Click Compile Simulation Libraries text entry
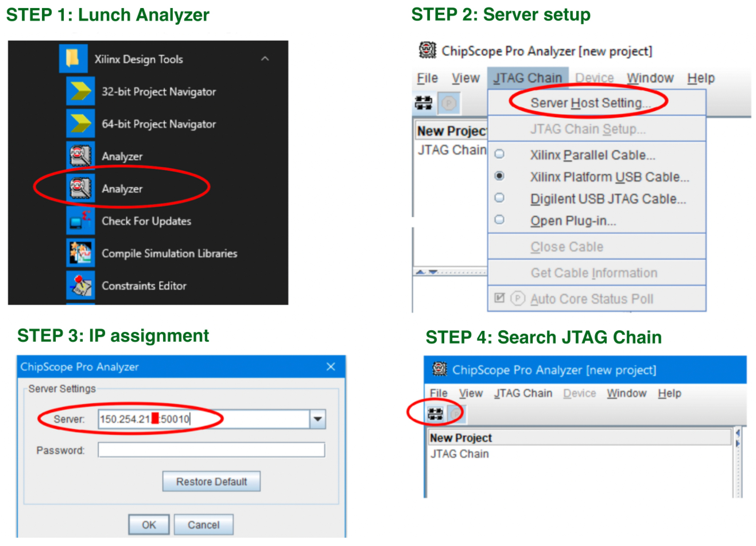Screen dimensions: 756x546 [169, 253]
